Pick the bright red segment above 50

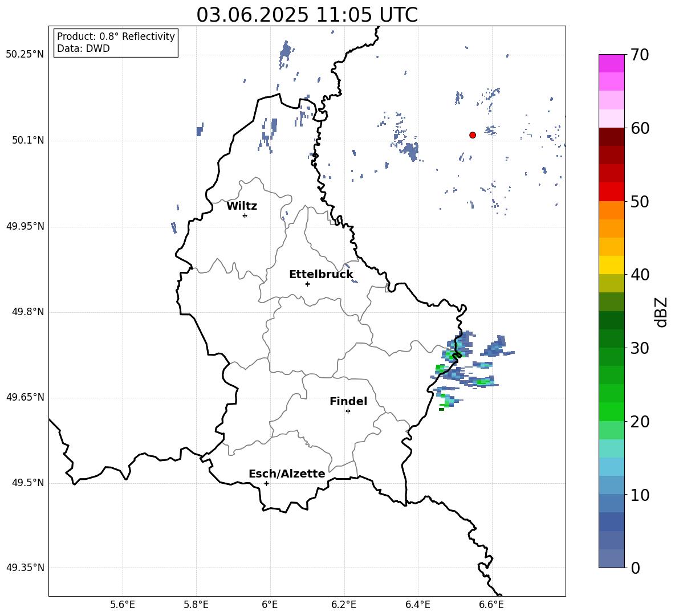click(x=611, y=192)
